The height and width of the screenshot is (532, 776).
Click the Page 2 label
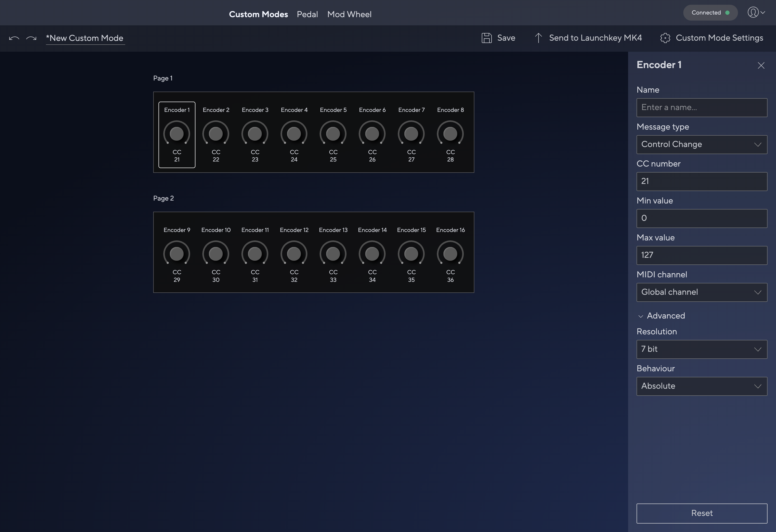pyautogui.click(x=163, y=198)
